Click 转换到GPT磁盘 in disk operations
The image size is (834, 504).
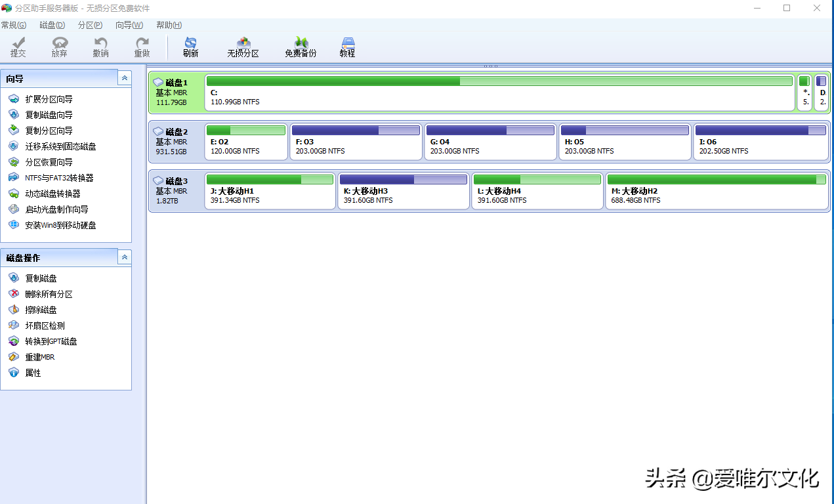point(51,341)
